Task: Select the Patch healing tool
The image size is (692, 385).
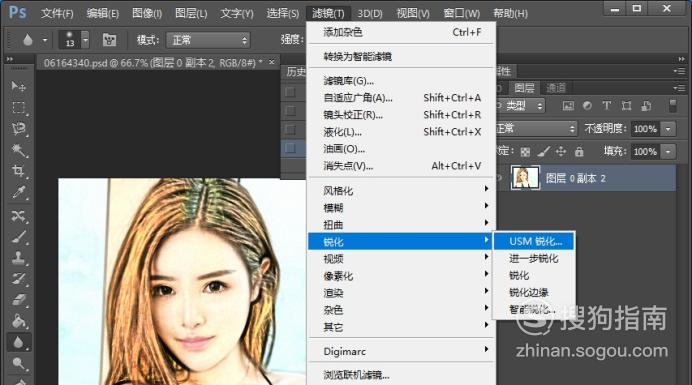Action: click(18, 216)
